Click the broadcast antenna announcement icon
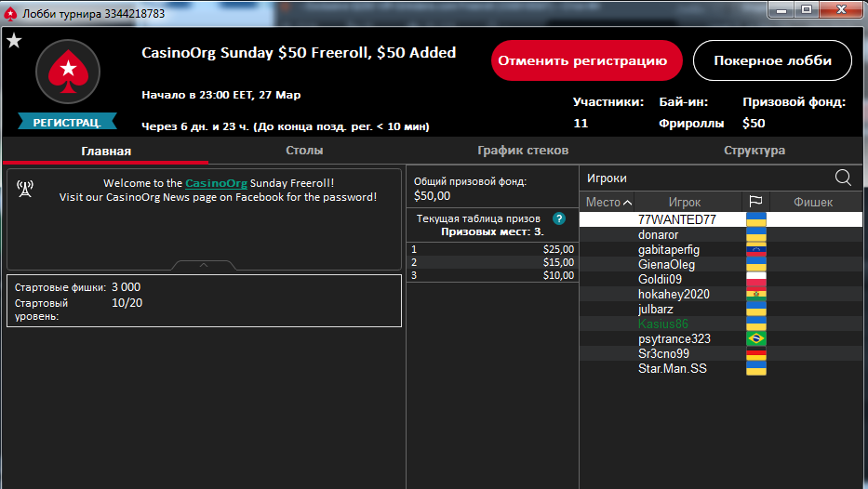The image size is (868, 489). click(25, 189)
